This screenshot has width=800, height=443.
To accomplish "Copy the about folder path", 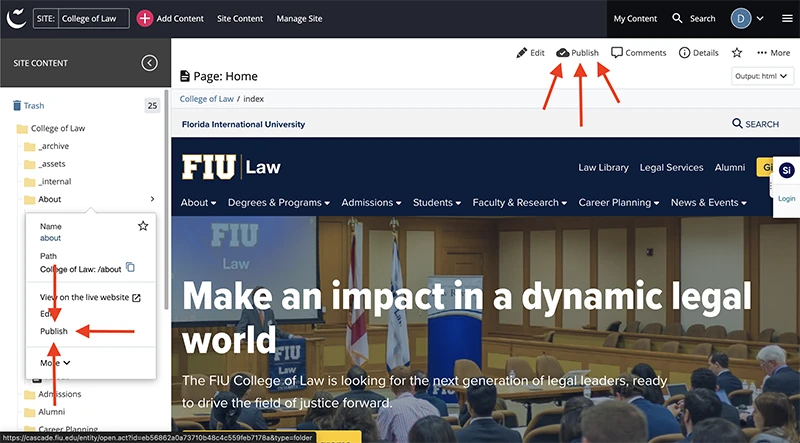I will (x=130, y=268).
